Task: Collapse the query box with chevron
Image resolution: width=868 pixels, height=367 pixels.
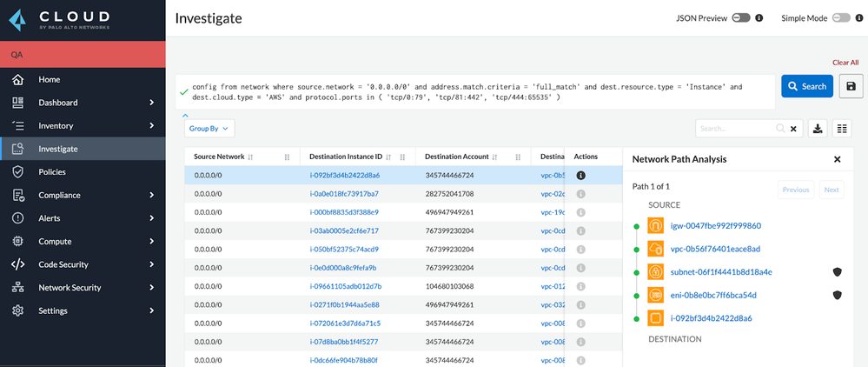Action: coord(185,115)
